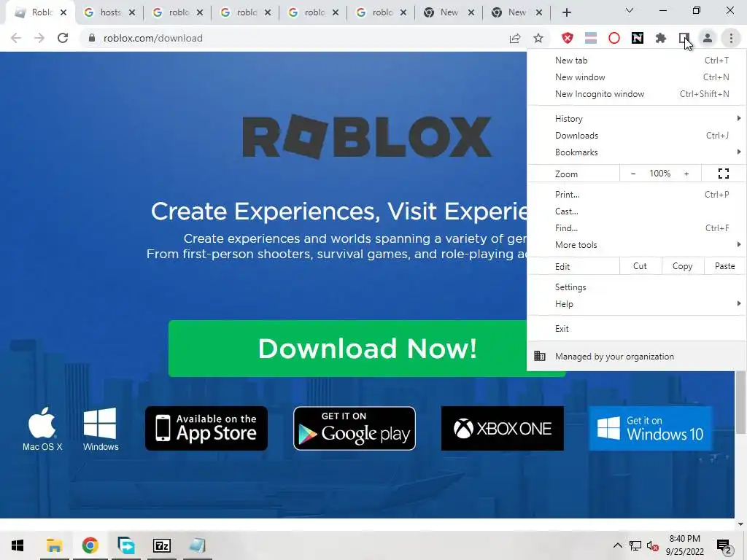Image resolution: width=747 pixels, height=560 pixels.
Task: Increase zoom with the plus button
Action: [x=686, y=174]
